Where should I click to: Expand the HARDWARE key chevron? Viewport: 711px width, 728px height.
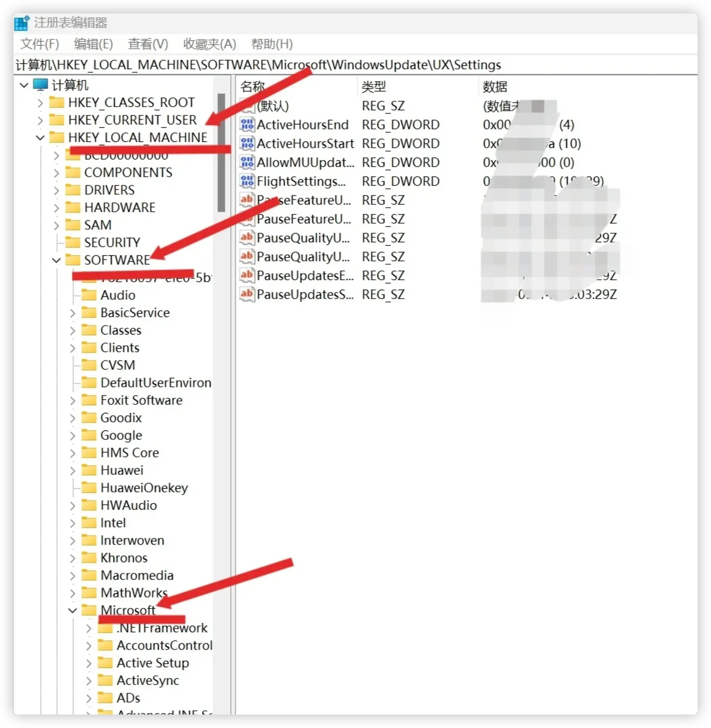(x=56, y=208)
